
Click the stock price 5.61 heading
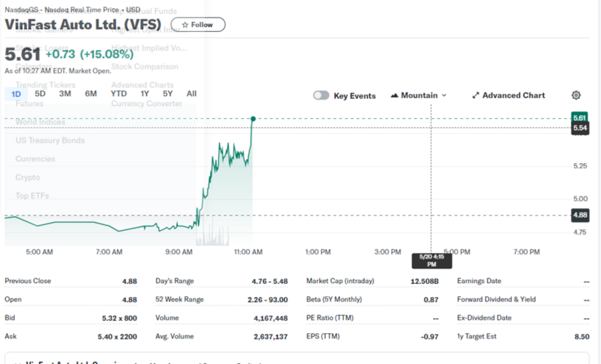coord(23,54)
